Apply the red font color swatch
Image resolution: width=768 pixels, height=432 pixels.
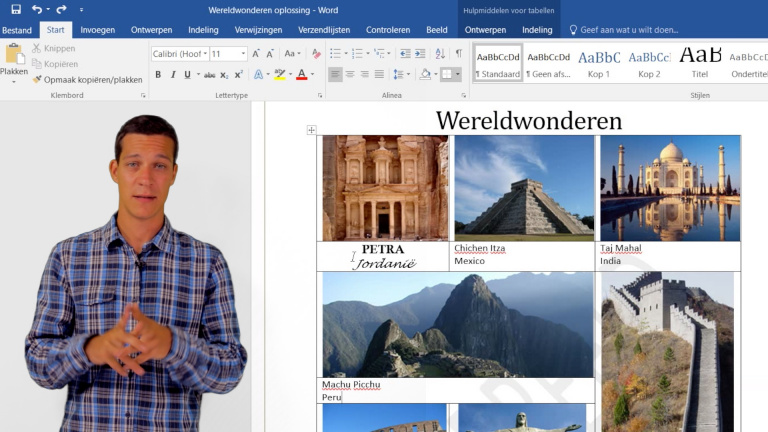302,74
